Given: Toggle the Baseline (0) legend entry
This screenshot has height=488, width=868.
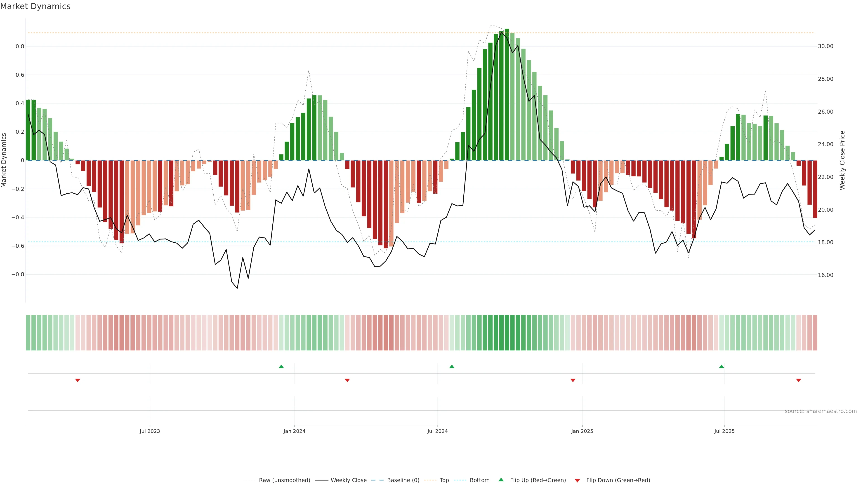Looking at the screenshot, I should (x=403, y=480).
